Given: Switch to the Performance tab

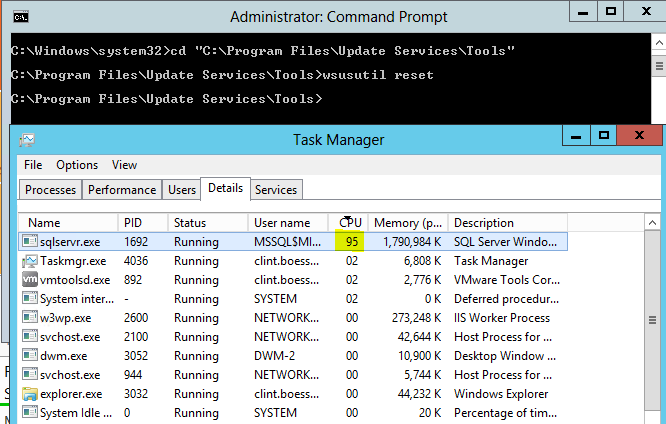Looking at the screenshot, I should click(122, 190).
